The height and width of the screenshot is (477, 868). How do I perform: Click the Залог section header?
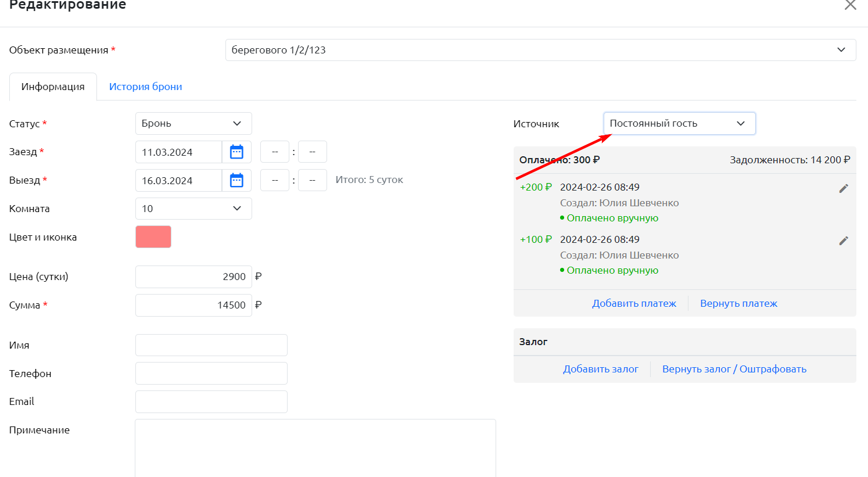(685, 342)
